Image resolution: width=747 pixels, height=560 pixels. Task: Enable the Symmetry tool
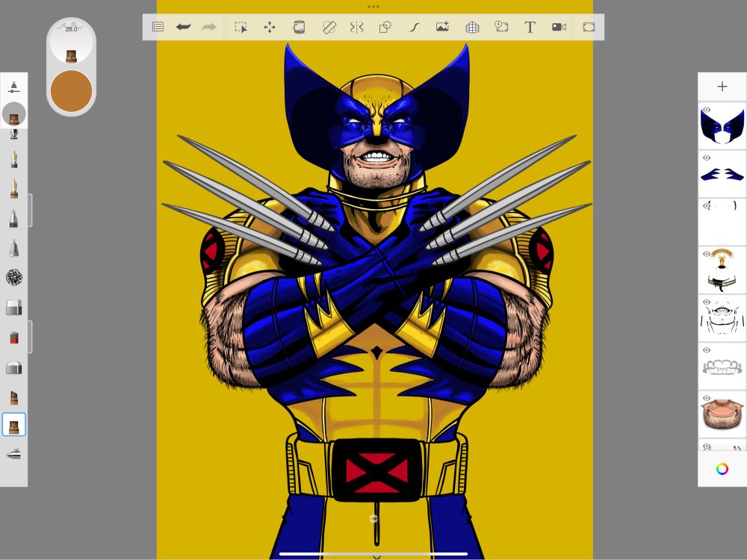click(357, 27)
